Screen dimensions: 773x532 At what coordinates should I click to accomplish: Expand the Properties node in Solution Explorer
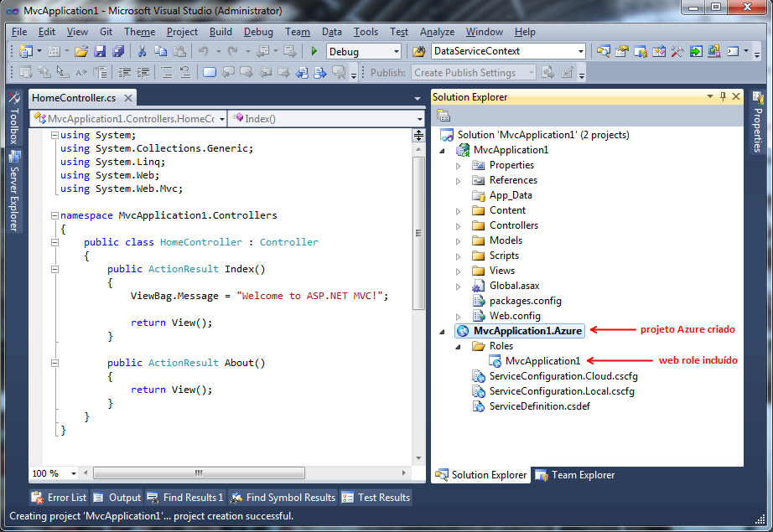coord(459,166)
